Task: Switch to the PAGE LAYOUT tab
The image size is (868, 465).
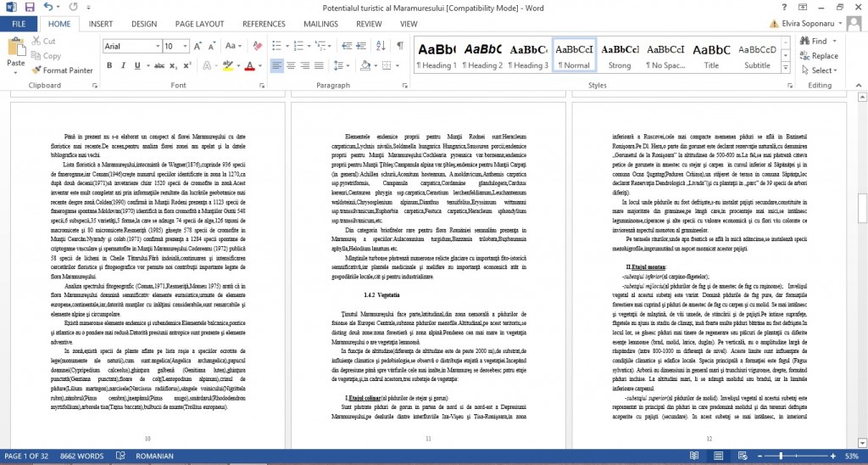Action: point(199,24)
